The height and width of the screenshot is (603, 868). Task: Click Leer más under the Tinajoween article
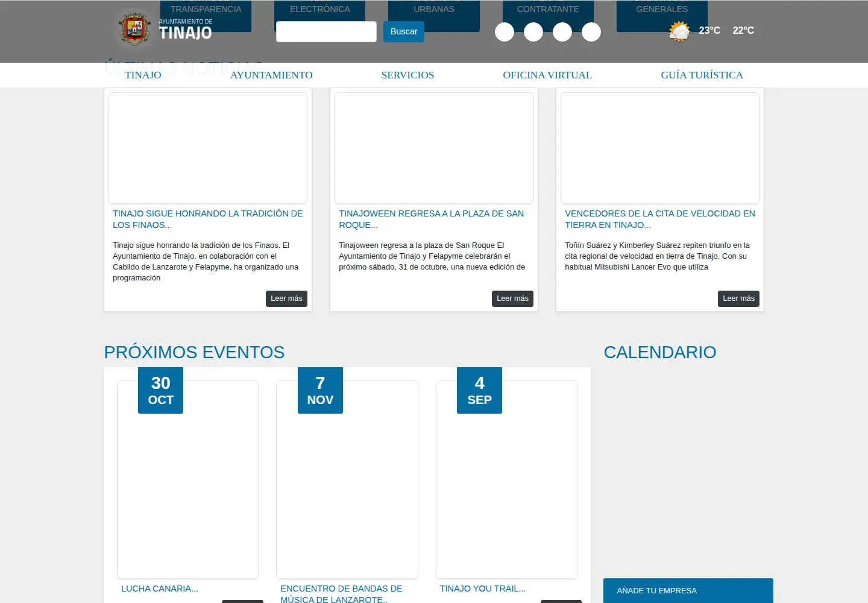pos(512,298)
